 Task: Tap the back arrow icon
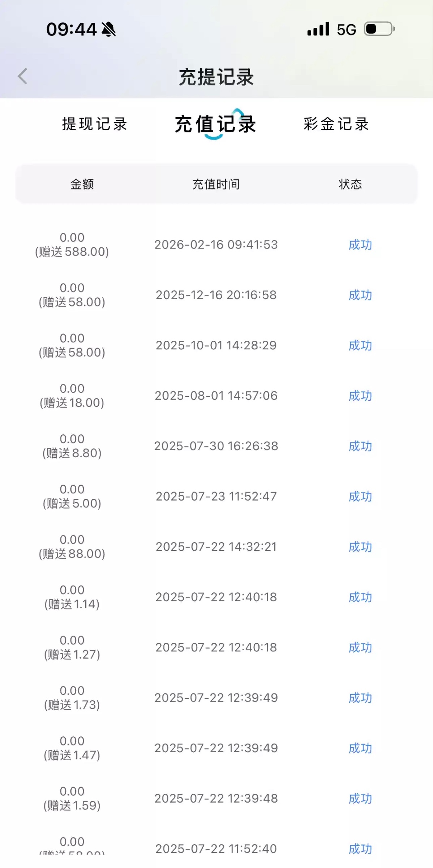tap(22, 76)
